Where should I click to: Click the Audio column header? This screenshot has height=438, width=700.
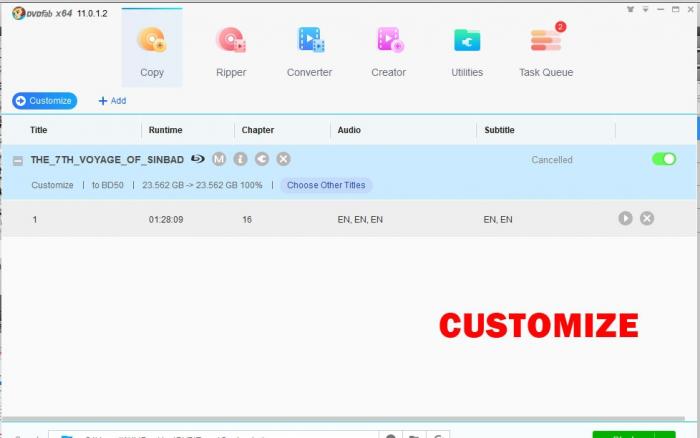coord(349,130)
